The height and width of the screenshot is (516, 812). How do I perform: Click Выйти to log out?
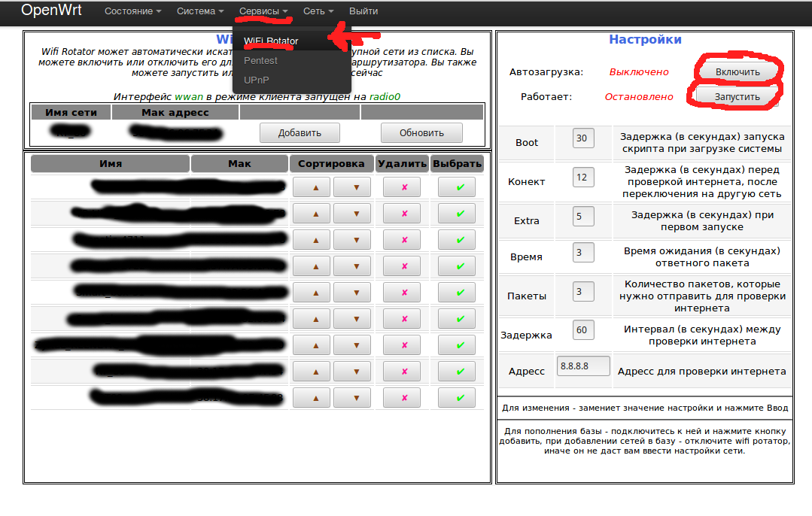tap(363, 11)
